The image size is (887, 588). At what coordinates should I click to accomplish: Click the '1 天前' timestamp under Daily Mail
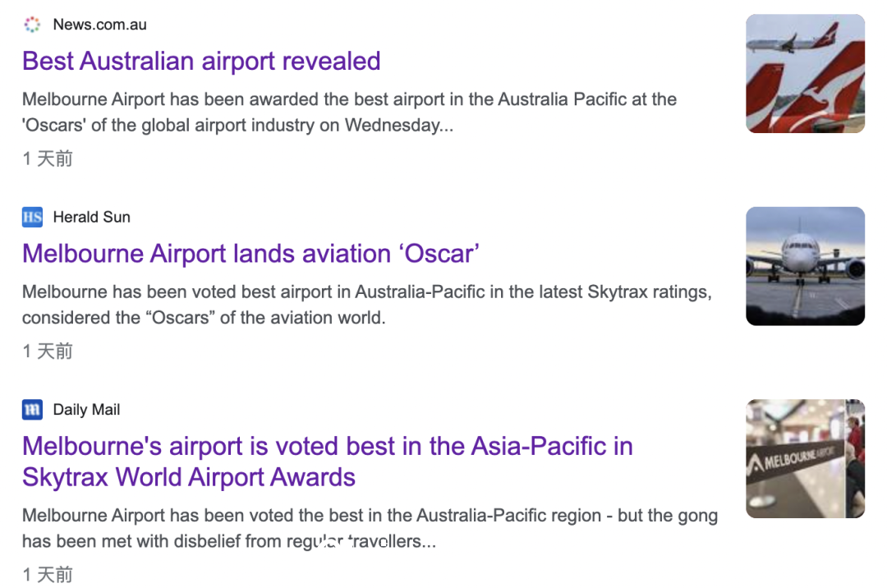pos(48,575)
